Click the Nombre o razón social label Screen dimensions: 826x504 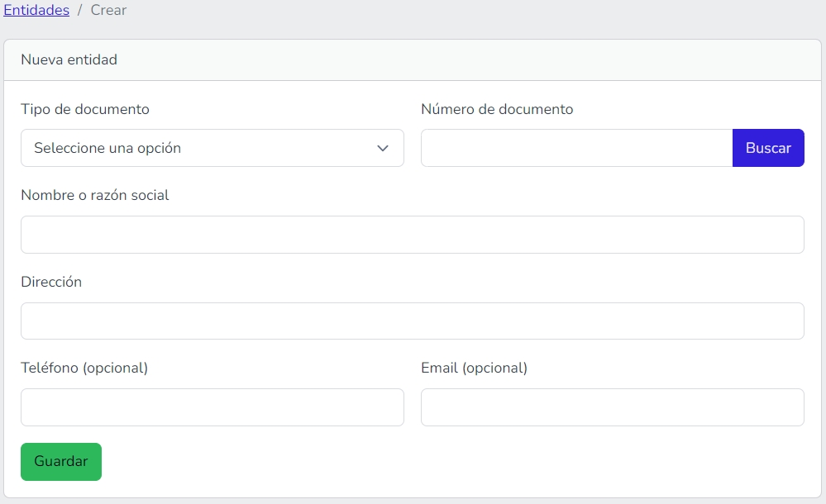coord(95,195)
